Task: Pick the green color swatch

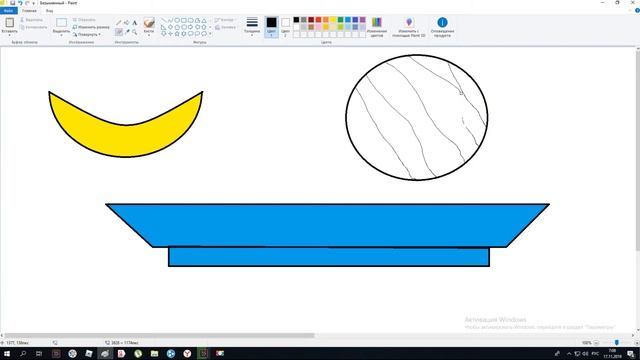Action: click(340, 20)
